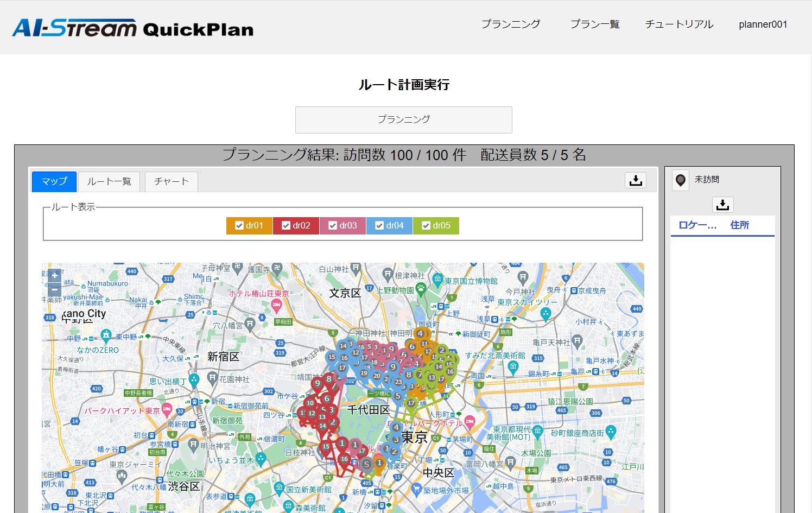Hide the dr05 route on map
The width and height of the screenshot is (812, 513).
(x=426, y=226)
